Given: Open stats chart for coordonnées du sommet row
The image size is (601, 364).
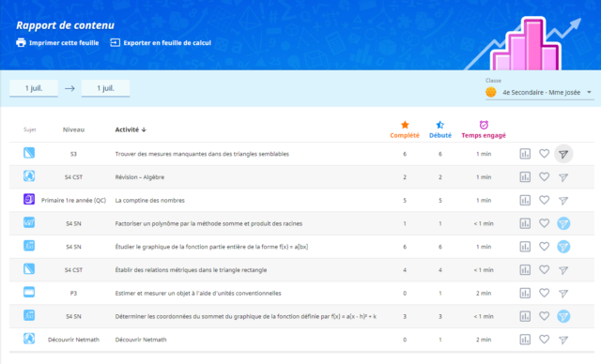Looking at the screenshot, I should 525,316.
